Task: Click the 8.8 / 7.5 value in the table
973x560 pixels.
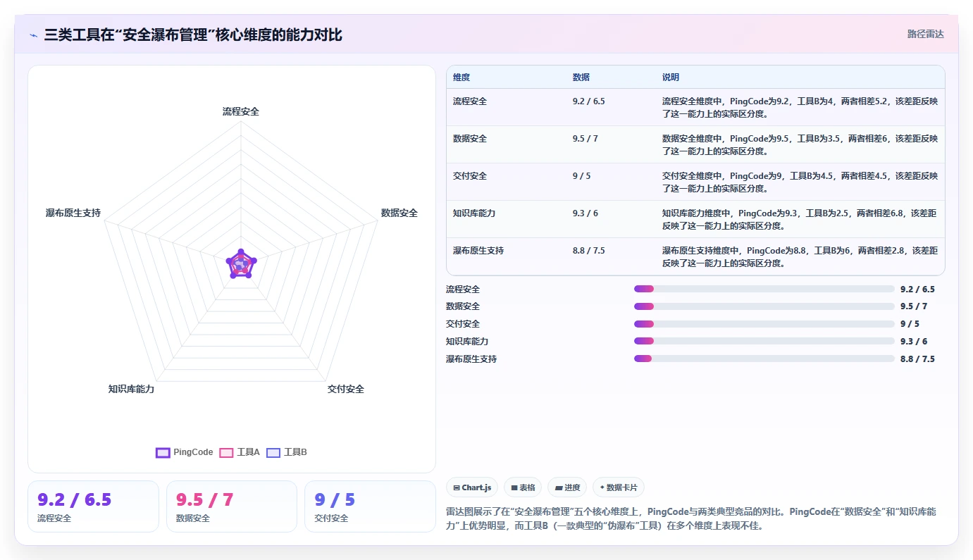Action: (590, 251)
